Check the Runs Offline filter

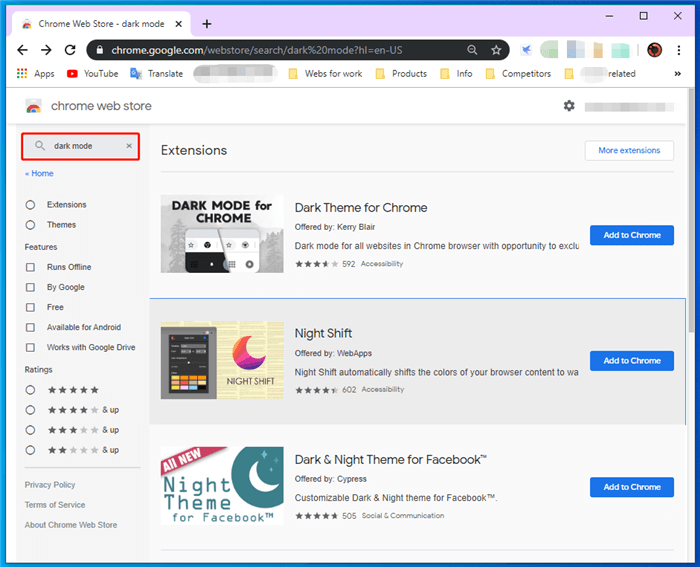pos(30,267)
